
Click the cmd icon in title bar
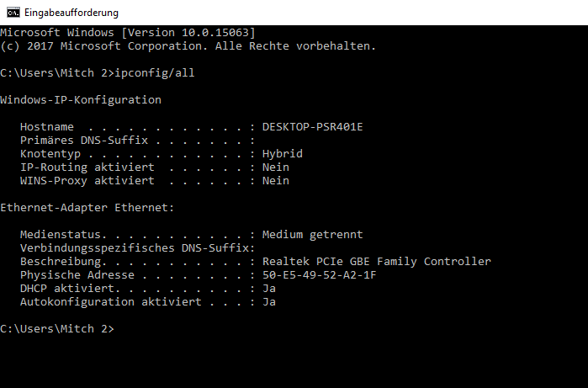coord(13,13)
